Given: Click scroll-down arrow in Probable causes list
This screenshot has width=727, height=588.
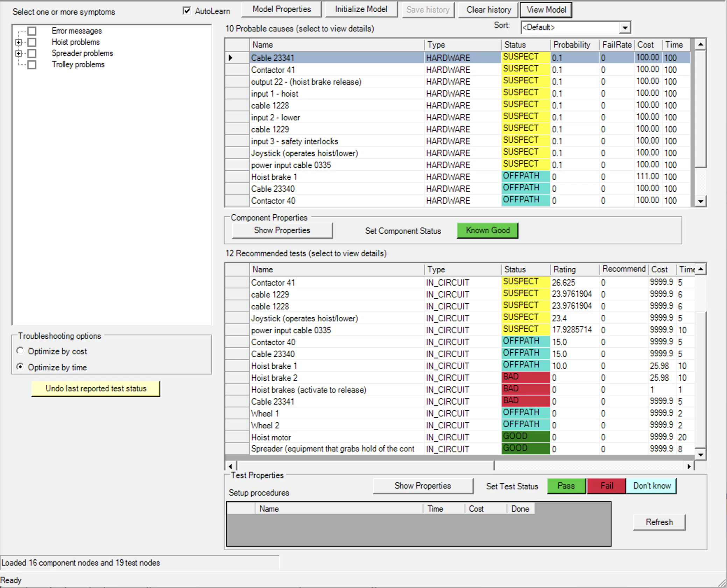Looking at the screenshot, I should pyautogui.click(x=700, y=201).
